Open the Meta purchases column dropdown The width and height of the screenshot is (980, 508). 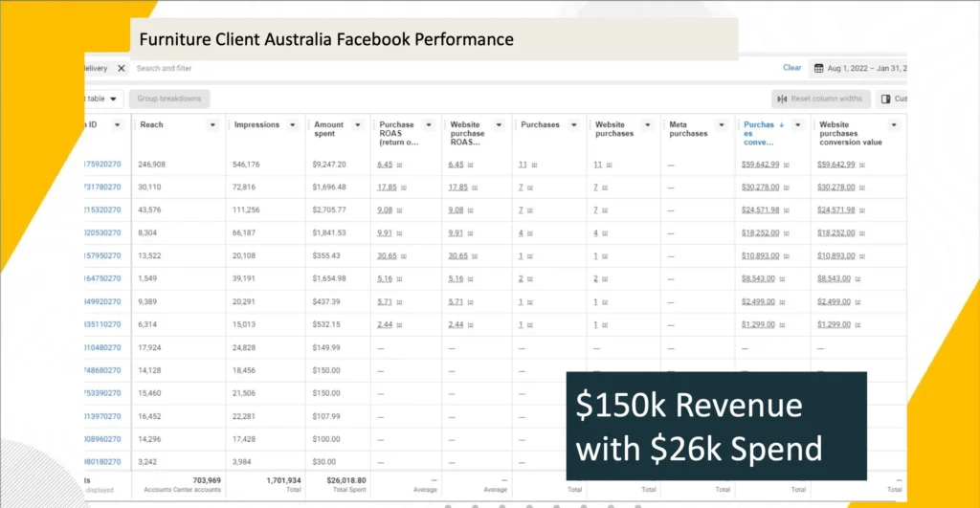723,125
